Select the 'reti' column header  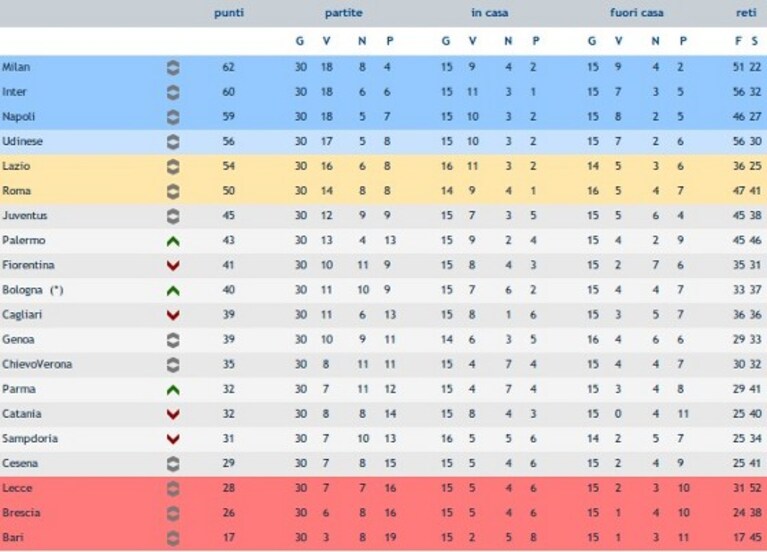point(746,13)
